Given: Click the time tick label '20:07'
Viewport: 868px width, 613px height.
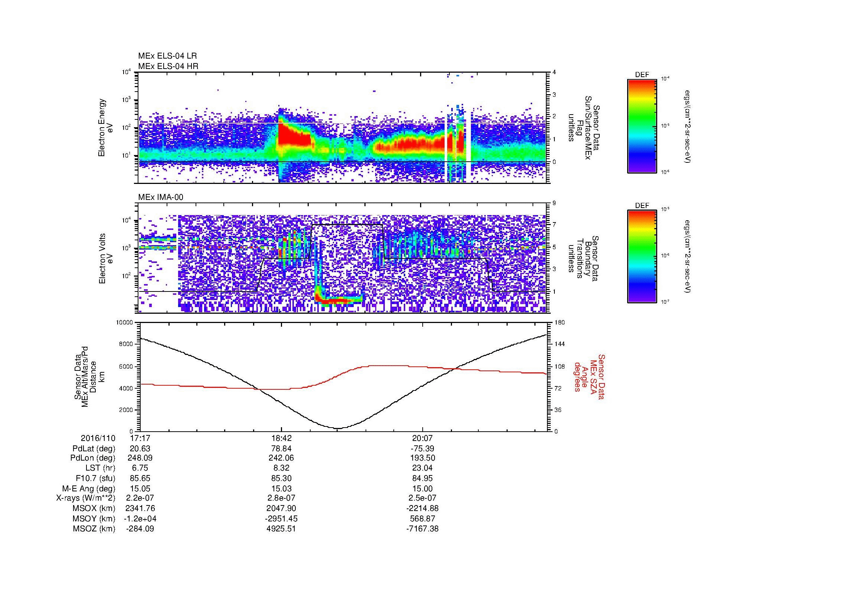Looking at the screenshot, I should point(422,438).
